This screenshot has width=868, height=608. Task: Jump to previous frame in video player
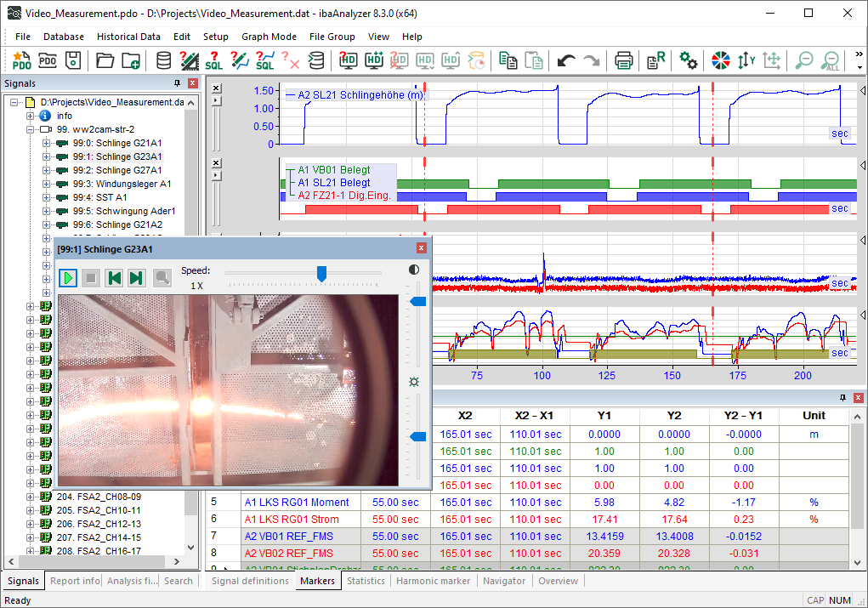pyautogui.click(x=114, y=278)
